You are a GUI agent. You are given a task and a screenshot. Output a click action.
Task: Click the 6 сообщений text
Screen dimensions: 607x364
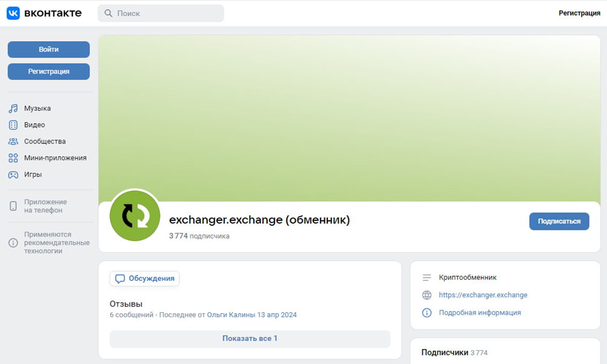click(x=131, y=315)
